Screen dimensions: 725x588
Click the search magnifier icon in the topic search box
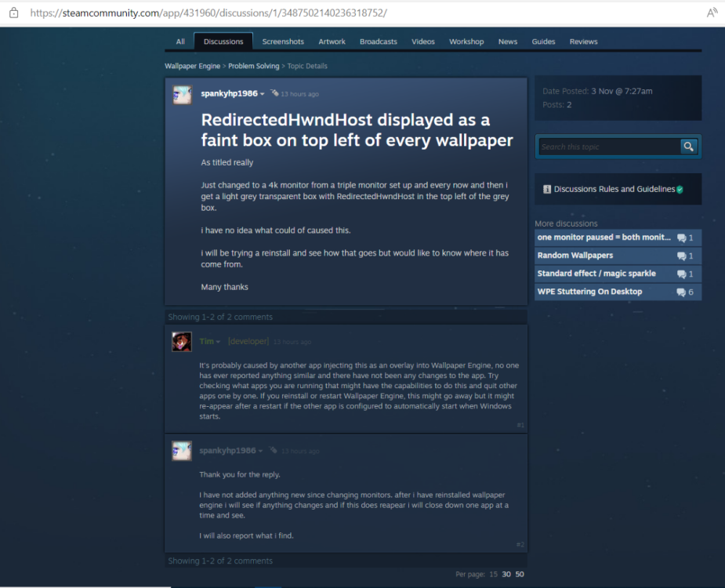[688, 147]
